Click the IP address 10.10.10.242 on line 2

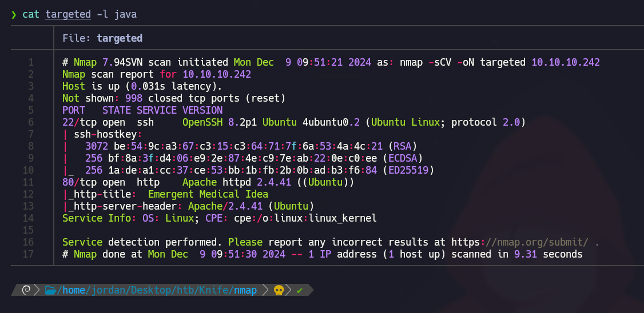tap(217, 74)
